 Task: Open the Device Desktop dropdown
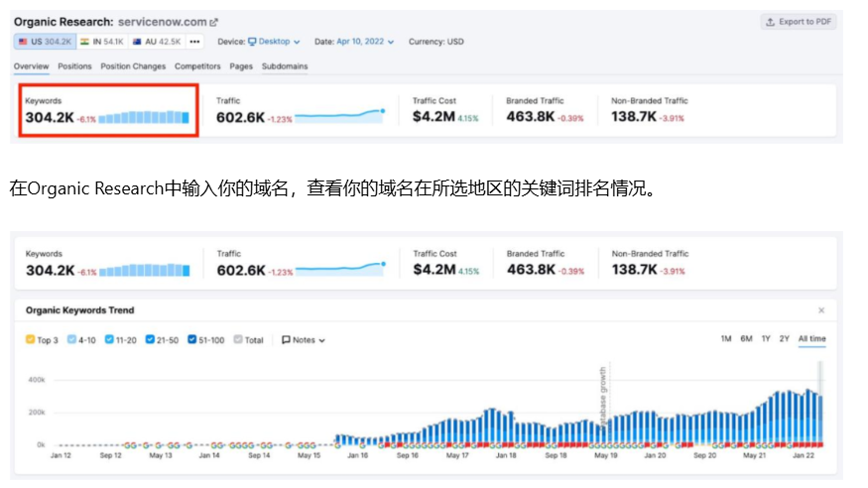pos(274,42)
